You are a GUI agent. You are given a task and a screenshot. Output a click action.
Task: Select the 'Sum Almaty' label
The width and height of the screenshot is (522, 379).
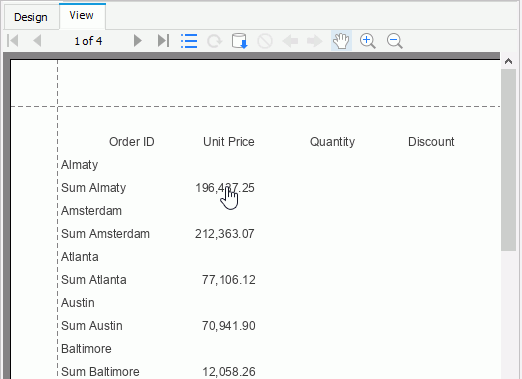pyautogui.click(x=94, y=188)
